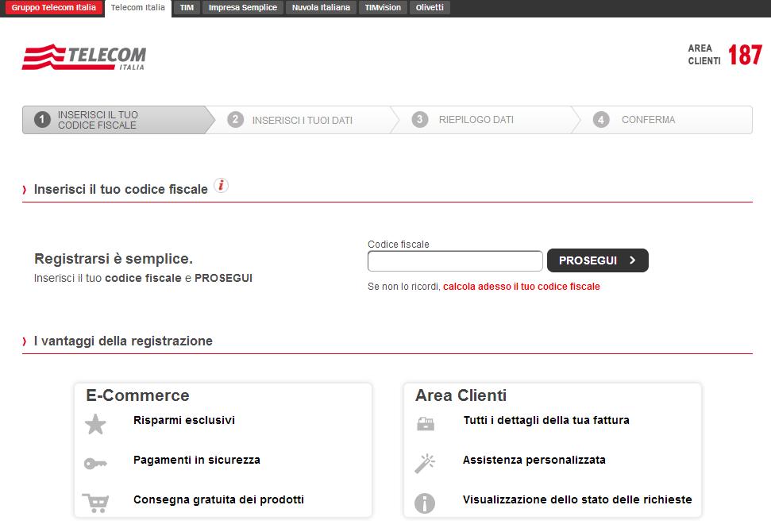Click the star icon for Risparmi esclusivi

coord(95,424)
